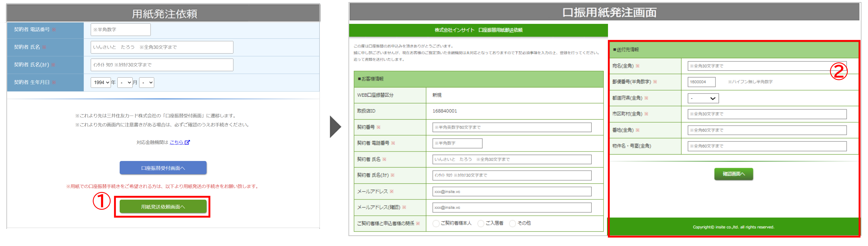Open the 都道府県 prefecture dropdown

click(x=703, y=98)
